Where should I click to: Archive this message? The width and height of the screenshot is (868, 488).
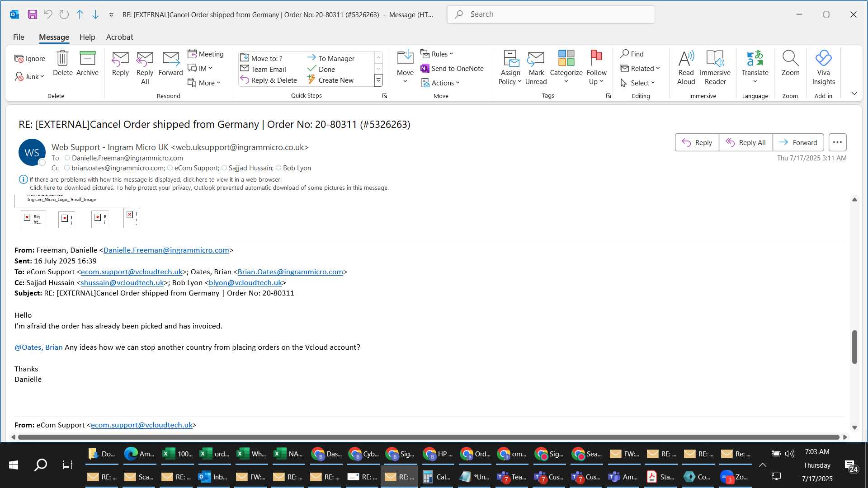coord(87,63)
